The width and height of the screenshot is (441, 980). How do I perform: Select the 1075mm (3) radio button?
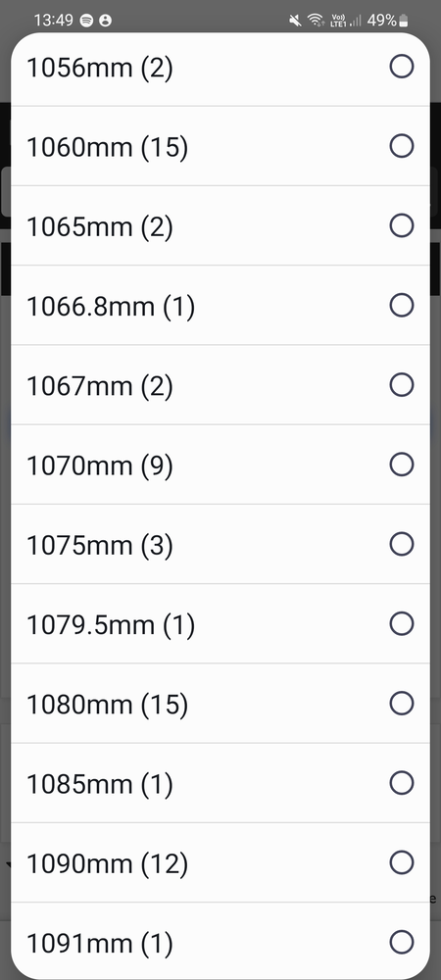pyautogui.click(x=402, y=544)
